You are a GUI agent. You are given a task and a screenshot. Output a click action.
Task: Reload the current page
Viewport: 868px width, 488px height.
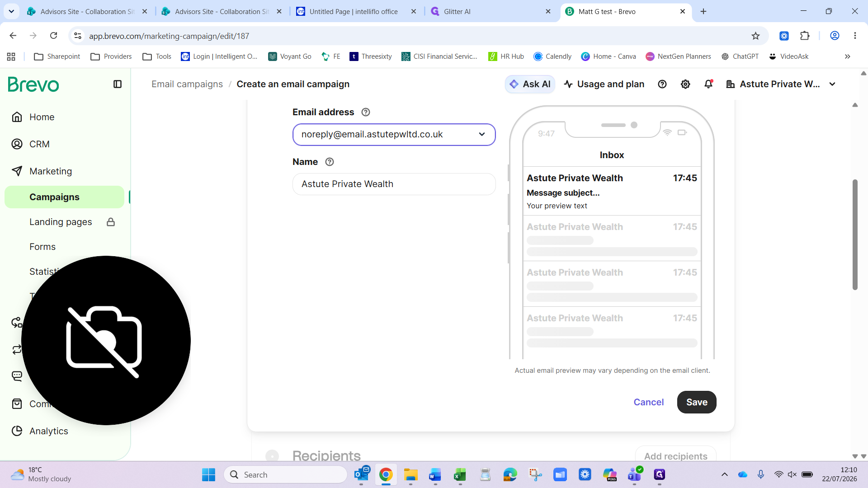point(53,36)
